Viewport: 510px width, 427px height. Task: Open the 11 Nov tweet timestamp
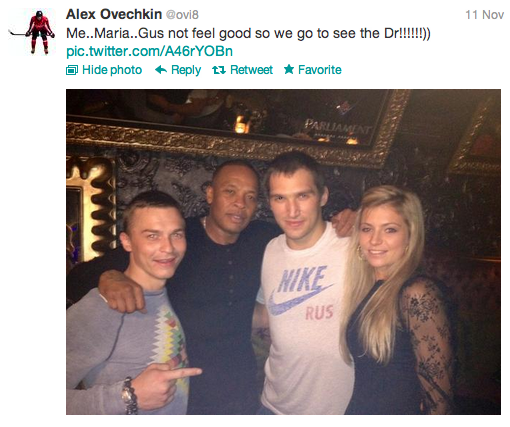click(484, 15)
